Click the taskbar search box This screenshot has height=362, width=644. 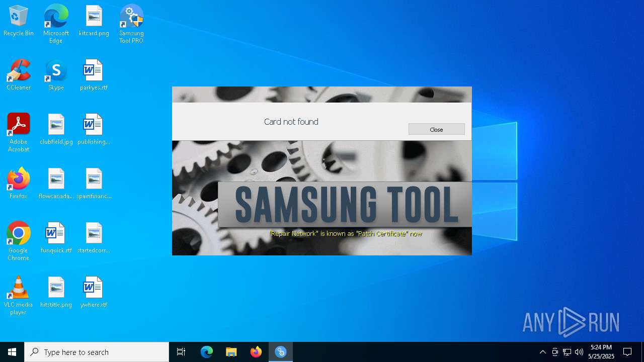click(97, 352)
